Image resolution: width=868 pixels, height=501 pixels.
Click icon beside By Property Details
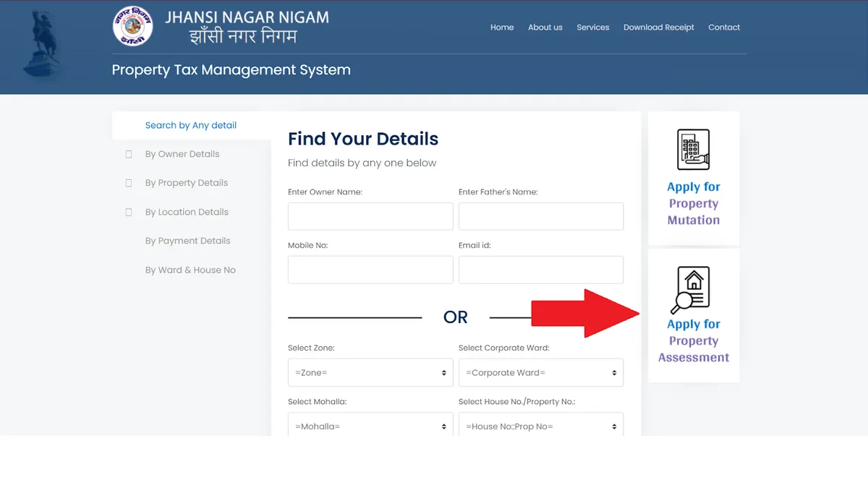click(129, 183)
